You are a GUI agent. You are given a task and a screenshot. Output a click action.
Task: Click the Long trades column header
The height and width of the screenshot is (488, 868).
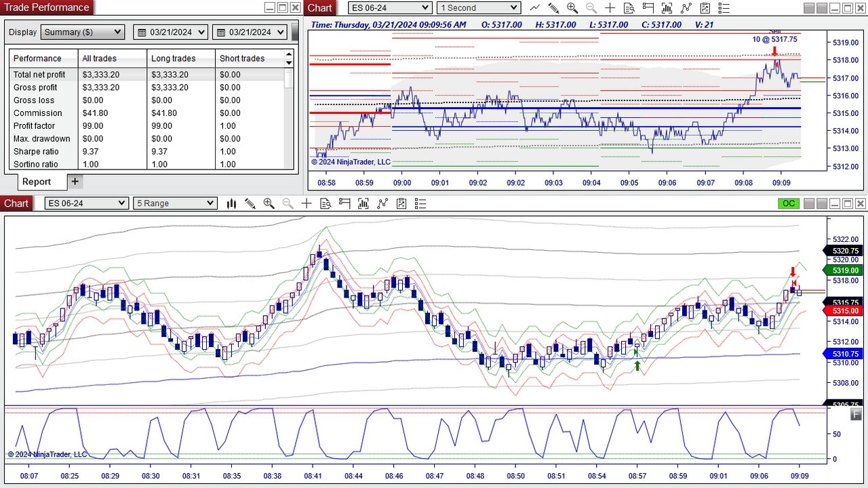point(181,58)
